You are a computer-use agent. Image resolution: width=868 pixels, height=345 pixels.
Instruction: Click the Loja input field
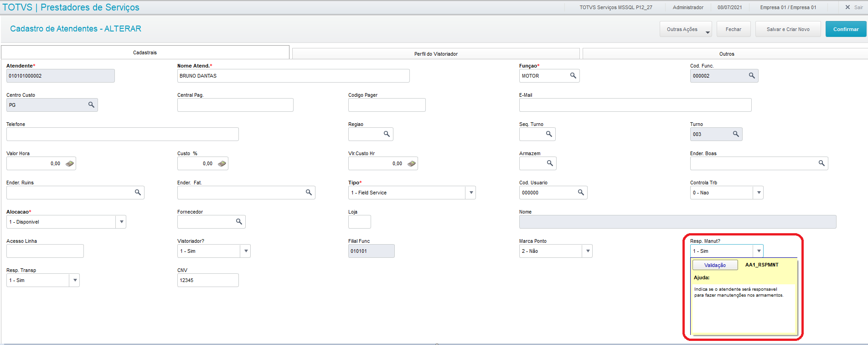360,222
